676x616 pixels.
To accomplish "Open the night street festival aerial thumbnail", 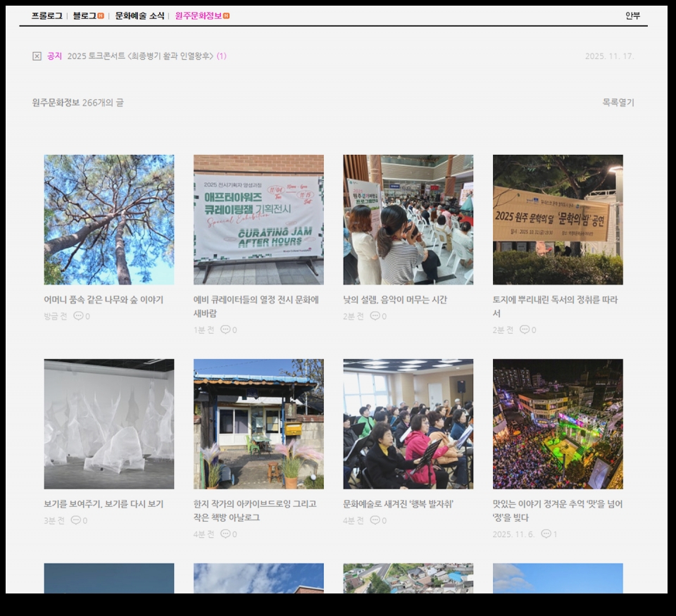I will (x=558, y=424).
